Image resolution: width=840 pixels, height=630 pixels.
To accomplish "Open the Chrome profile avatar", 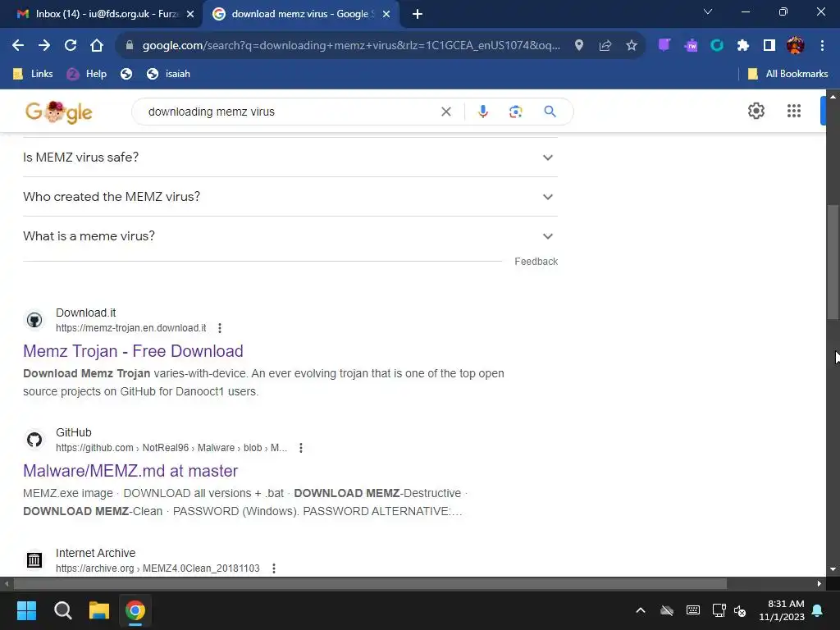I will [796, 46].
